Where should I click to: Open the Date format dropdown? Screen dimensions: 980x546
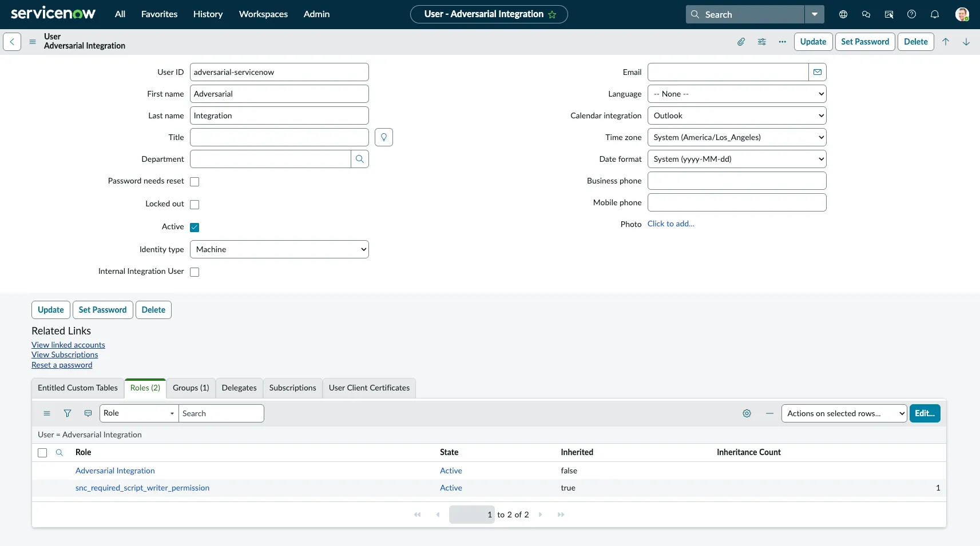pos(737,159)
